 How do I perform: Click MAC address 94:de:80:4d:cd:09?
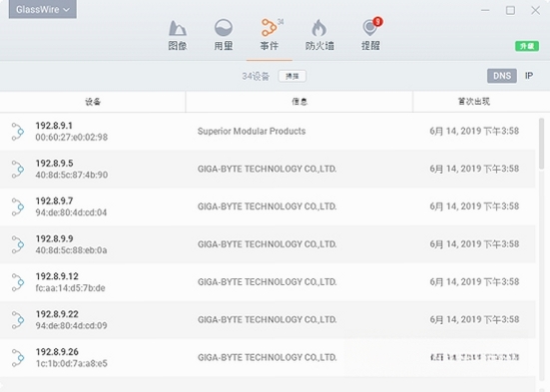pos(71,325)
